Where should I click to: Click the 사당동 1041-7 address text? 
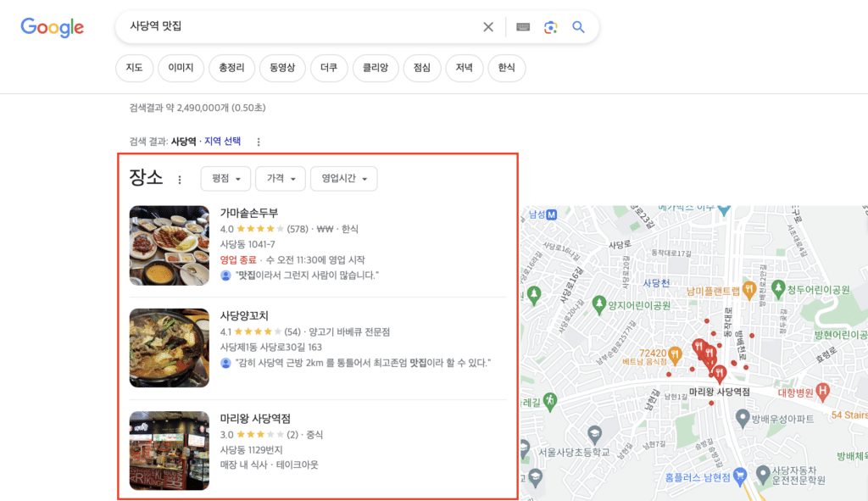248,244
